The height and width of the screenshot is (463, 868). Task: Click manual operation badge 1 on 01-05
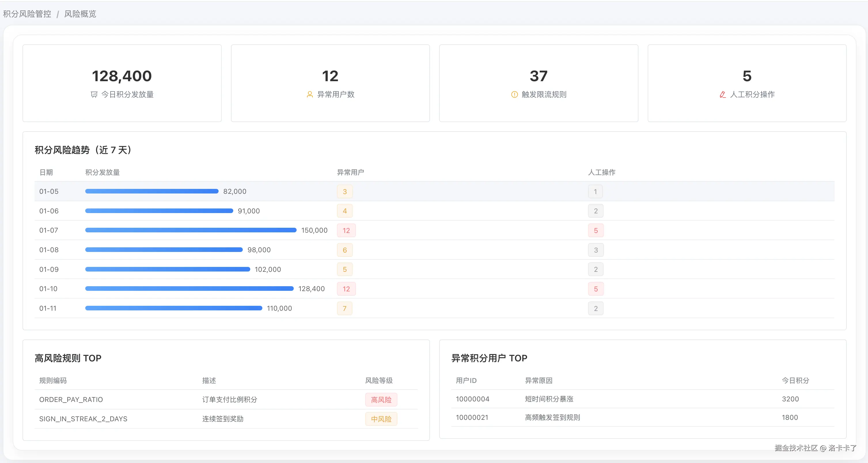tap(595, 191)
